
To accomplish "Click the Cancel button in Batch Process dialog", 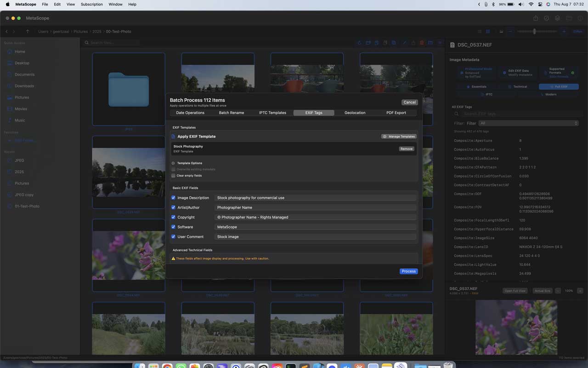I will coord(409,102).
